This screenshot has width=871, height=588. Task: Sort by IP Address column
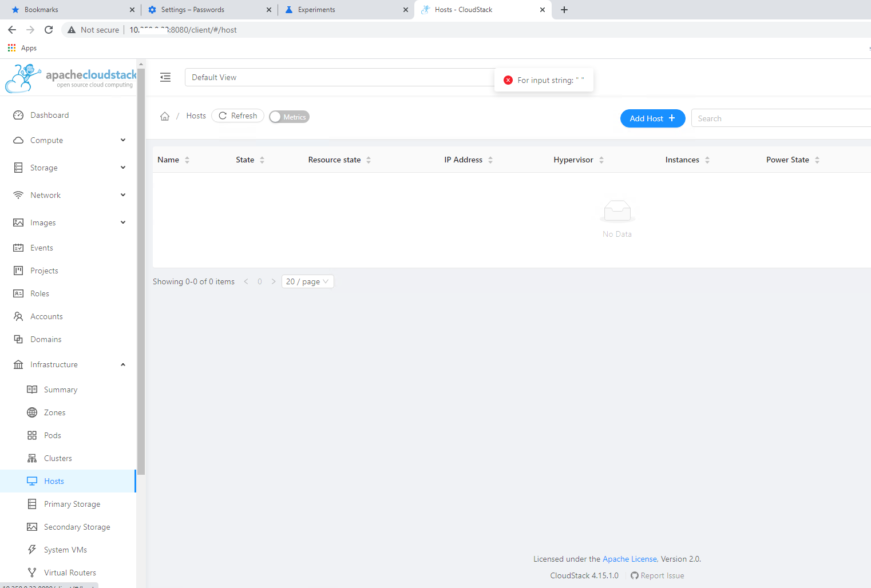[x=468, y=160]
